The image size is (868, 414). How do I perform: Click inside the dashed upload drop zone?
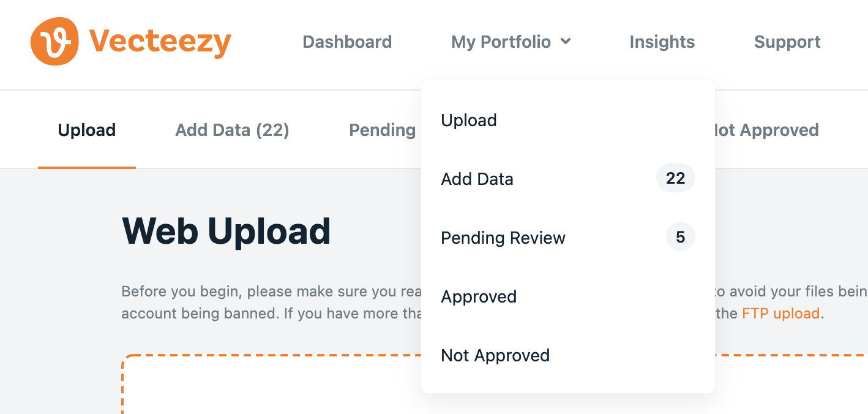click(269, 386)
